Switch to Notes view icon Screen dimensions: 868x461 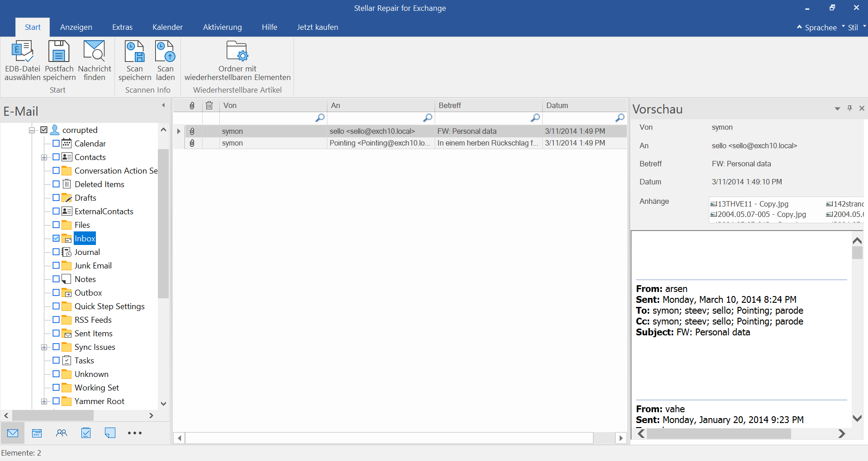(110, 433)
